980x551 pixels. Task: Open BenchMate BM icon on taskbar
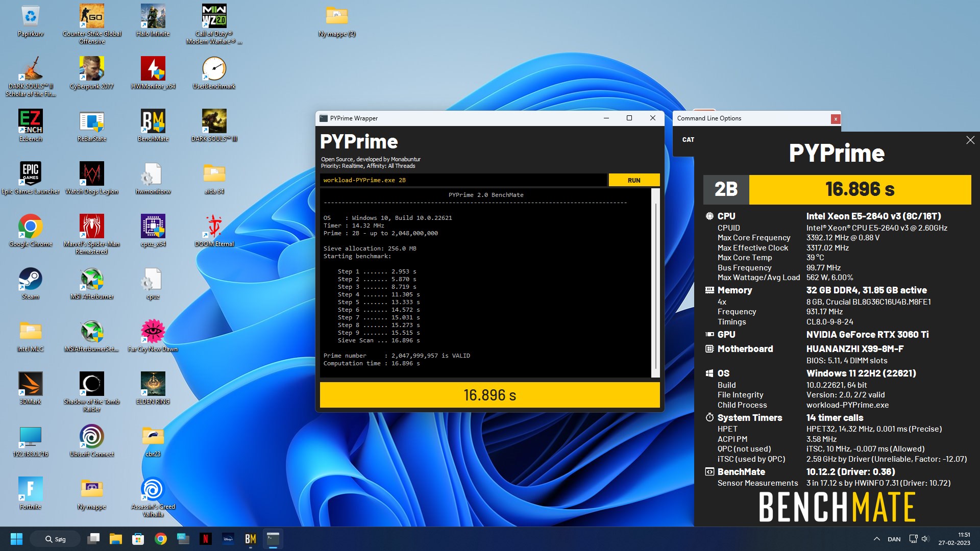point(251,539)
